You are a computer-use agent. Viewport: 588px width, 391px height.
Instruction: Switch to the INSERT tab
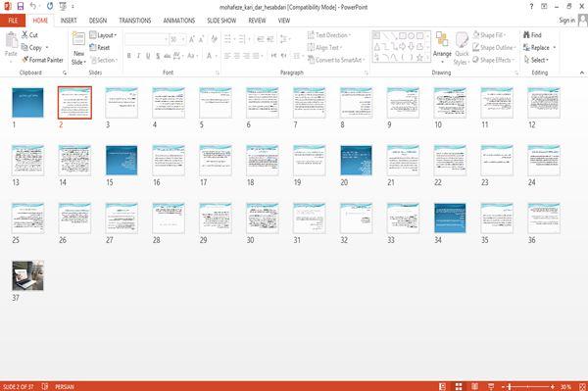click(69, 21)
